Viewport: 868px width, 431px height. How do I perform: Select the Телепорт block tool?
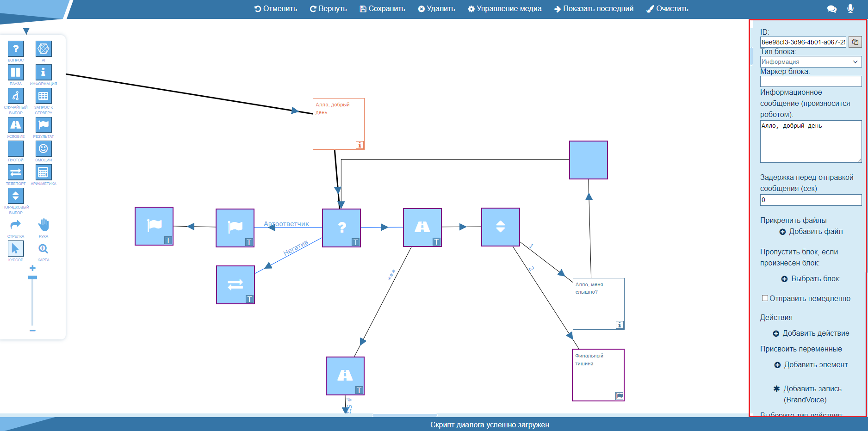click(x=16, y=172)
